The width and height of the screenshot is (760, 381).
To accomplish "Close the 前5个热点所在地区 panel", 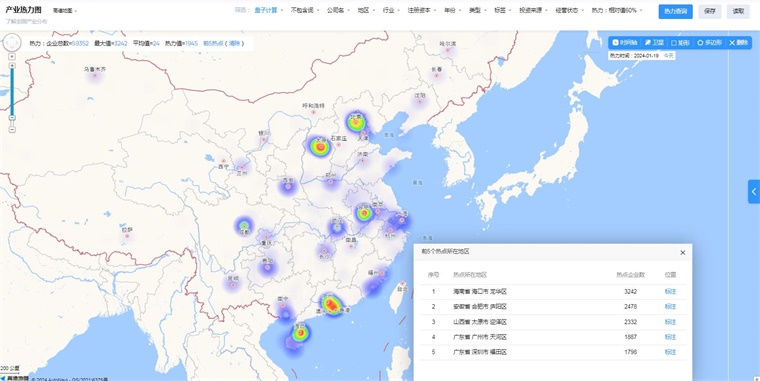I will click(x=682, y=253).
